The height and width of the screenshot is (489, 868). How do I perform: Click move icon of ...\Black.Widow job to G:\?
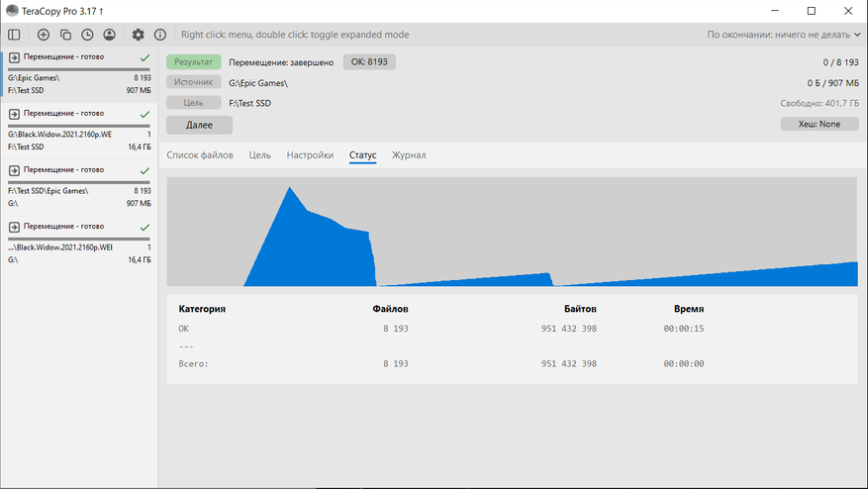tap(15, 227)
